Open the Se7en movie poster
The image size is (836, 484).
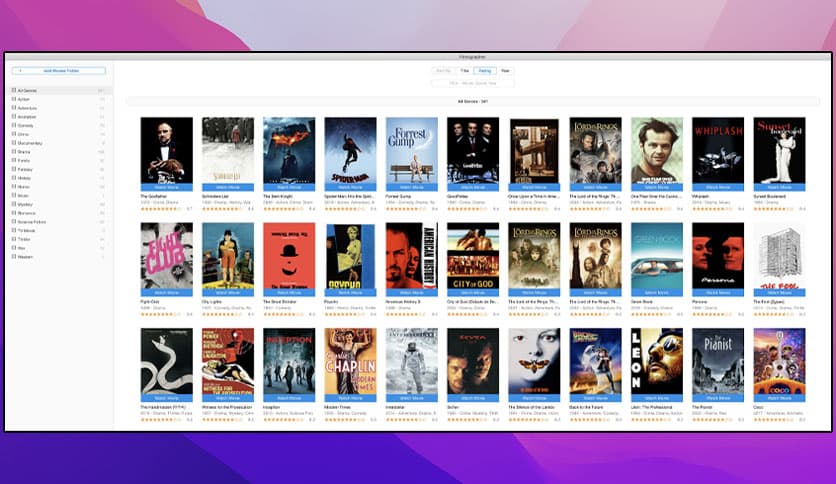tap(473, 361)
